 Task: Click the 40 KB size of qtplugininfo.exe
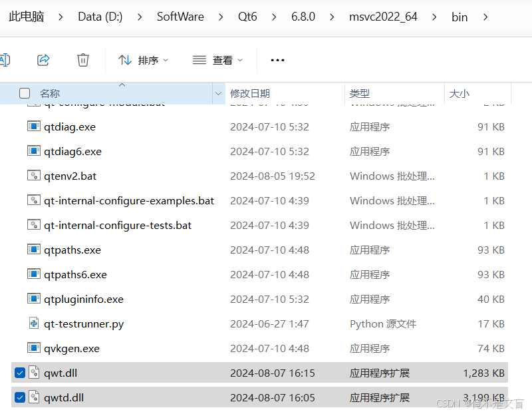pyautogui.click(x=491, y=300)
